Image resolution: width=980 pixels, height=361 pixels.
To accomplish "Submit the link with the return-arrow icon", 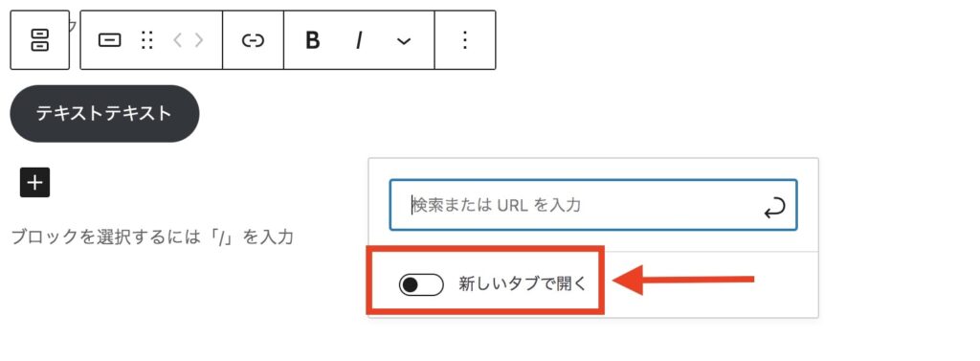I will [x=774, y=209].
